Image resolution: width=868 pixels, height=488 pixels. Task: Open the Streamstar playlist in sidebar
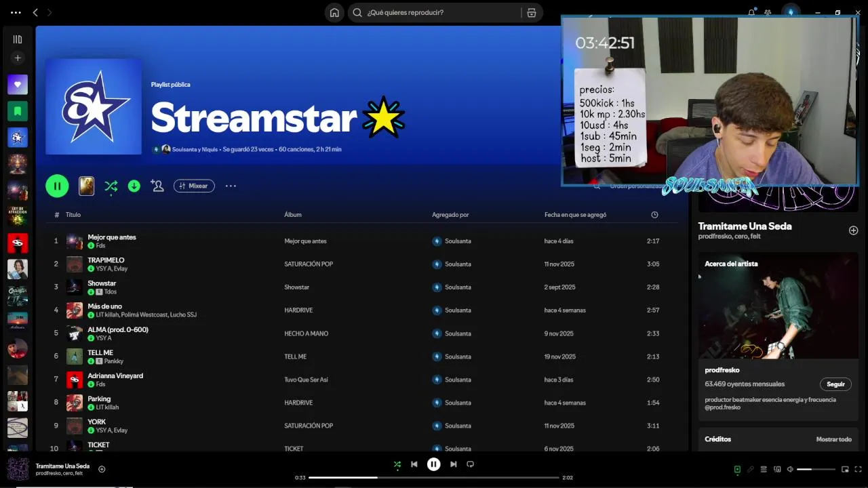(18, 138)
